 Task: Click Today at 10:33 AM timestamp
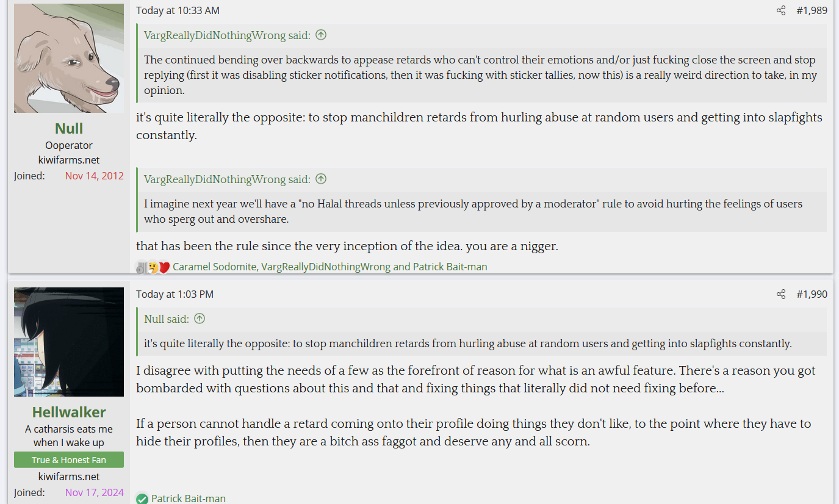pyautogui.click(x=178, y=10)
